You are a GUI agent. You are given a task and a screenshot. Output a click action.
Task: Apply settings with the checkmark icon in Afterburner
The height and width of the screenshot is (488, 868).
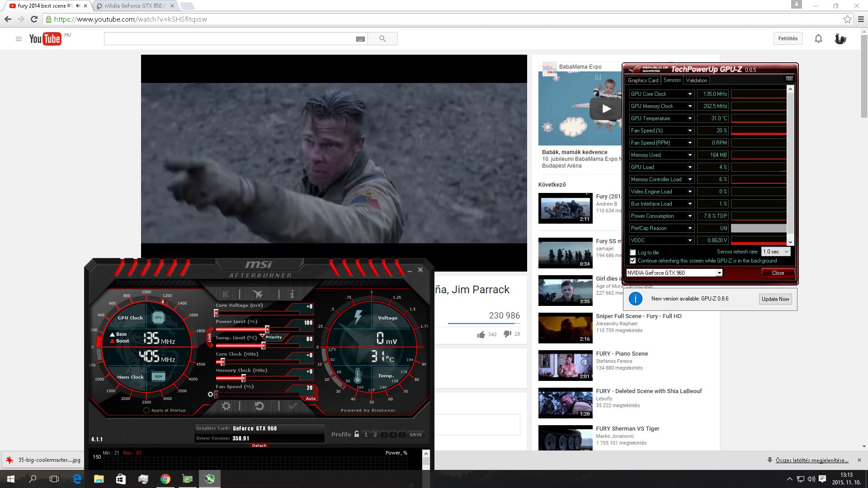292,406
